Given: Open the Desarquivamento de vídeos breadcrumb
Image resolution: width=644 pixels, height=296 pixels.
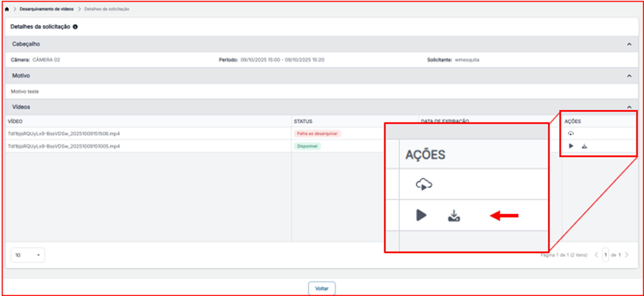Looking at the screenshot, I should [46, 9].
